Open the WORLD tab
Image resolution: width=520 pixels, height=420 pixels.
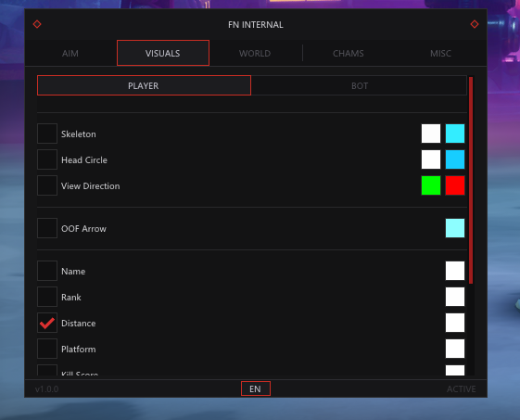pos(255,53)
